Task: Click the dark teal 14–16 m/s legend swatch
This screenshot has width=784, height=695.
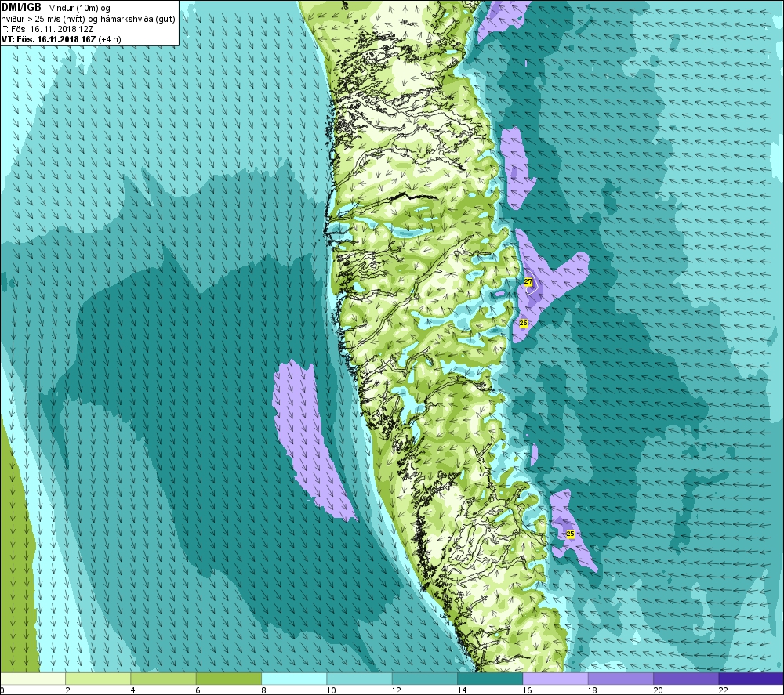Action: (490, 679)
